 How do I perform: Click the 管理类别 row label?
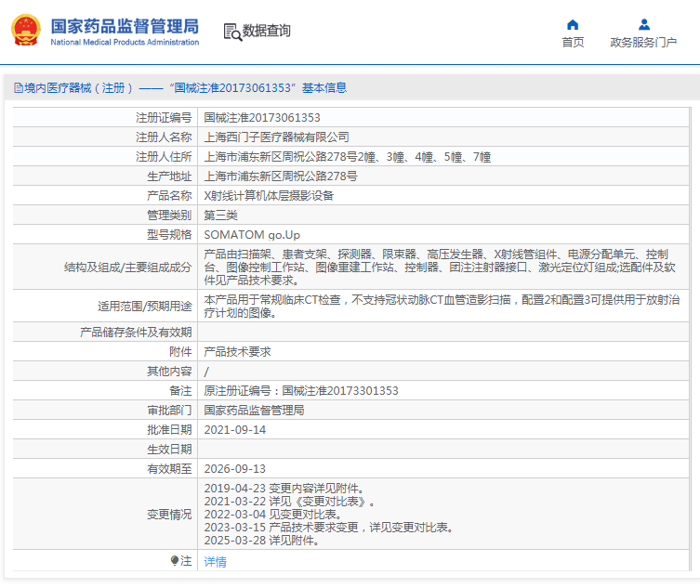169,216
